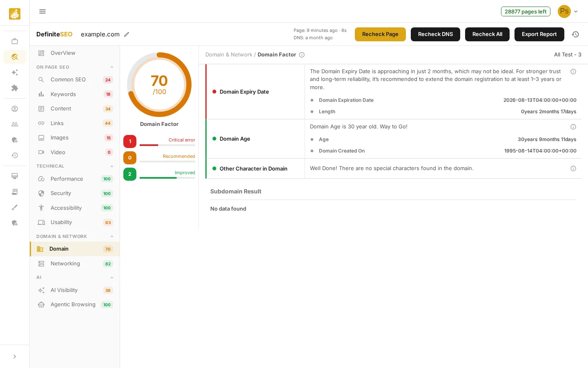Collapse the AI section

point(112,278)
